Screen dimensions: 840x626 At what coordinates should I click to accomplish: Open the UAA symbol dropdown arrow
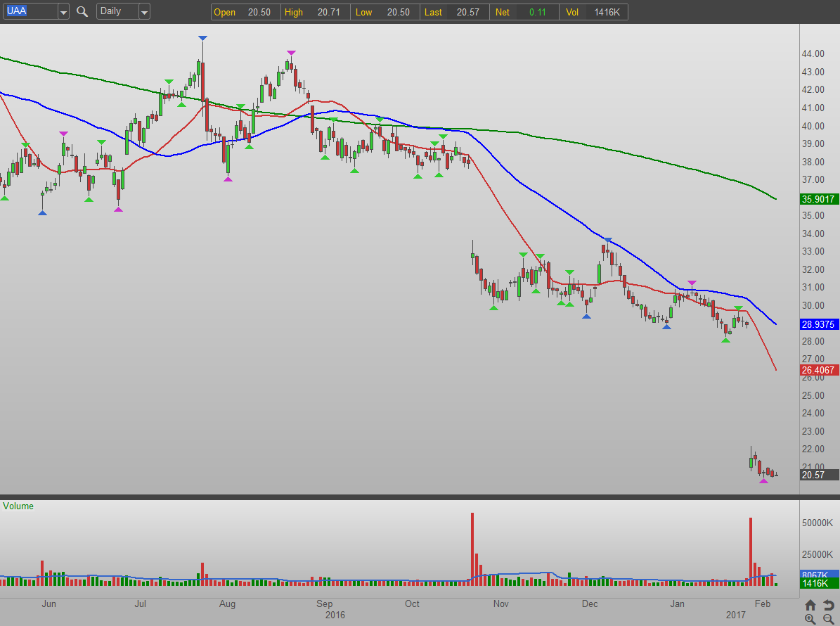point(63,11)
